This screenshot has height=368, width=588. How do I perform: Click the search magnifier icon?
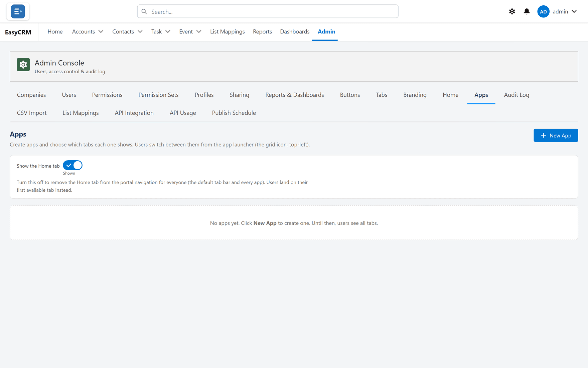(144, 11)
